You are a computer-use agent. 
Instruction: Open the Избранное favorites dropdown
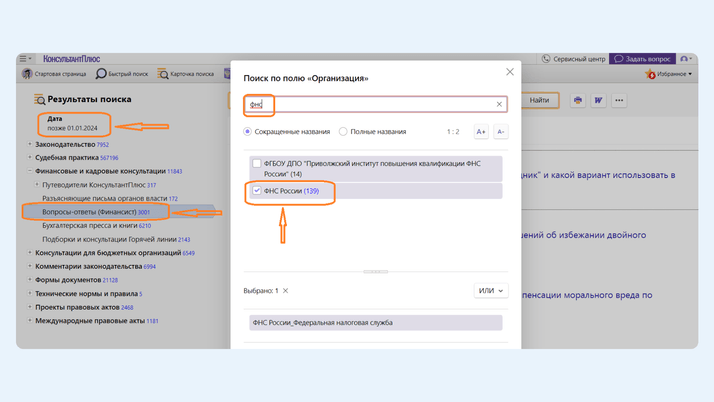pyautogui.click(x=670, y=74)
